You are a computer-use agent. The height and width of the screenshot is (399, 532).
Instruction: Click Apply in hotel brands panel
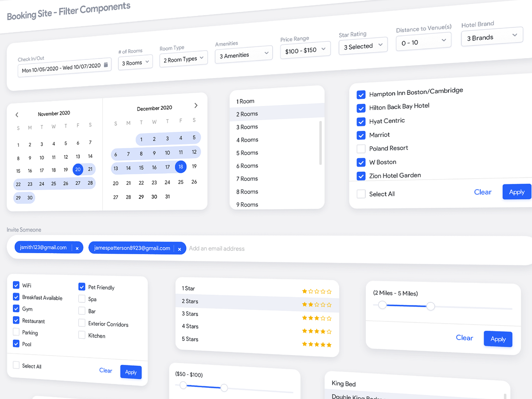[517, 192]
